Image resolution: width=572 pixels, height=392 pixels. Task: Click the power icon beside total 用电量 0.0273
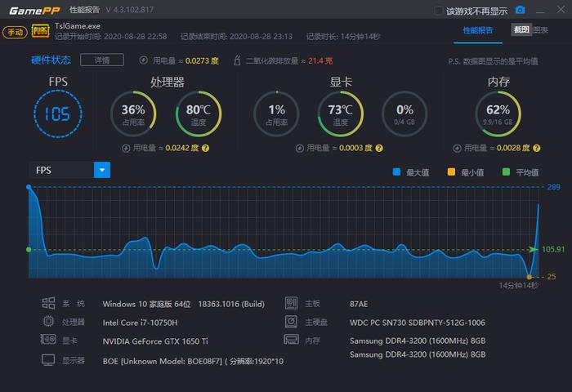tap(143, 60)
